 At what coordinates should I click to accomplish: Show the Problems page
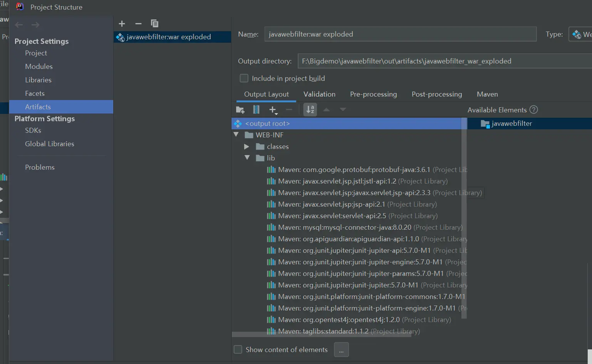[x=61, y=167]
